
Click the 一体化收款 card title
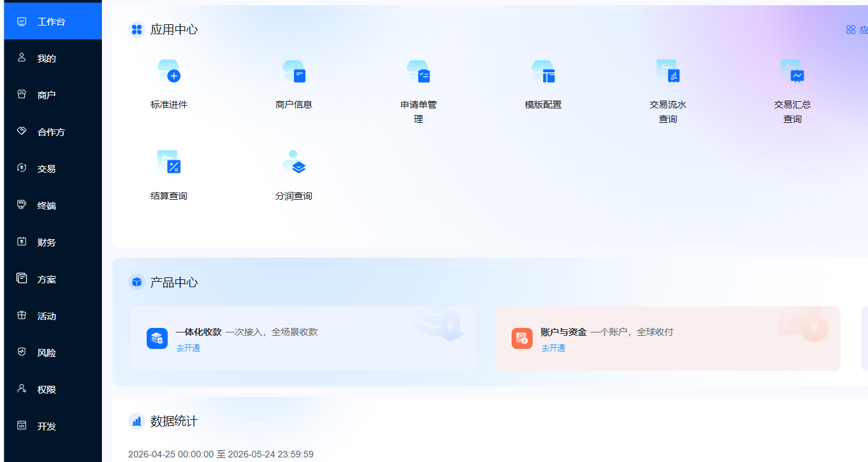pyautogui.click(x=199, y=332)
